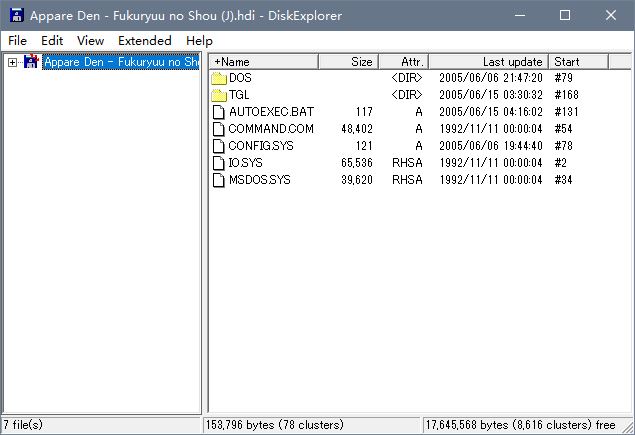Click the 121 size of CONFIG.SYS
The width and height of the screenshot is (635, 435).
click(364, 146)
